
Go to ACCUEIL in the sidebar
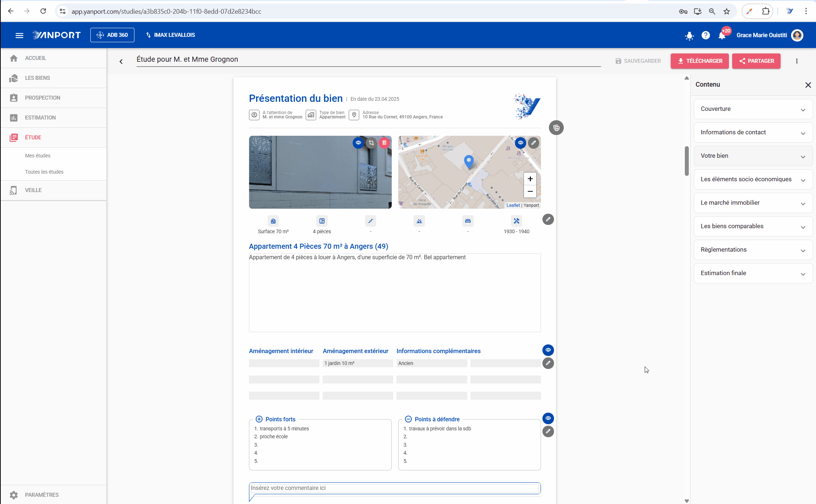coord(53,58)
